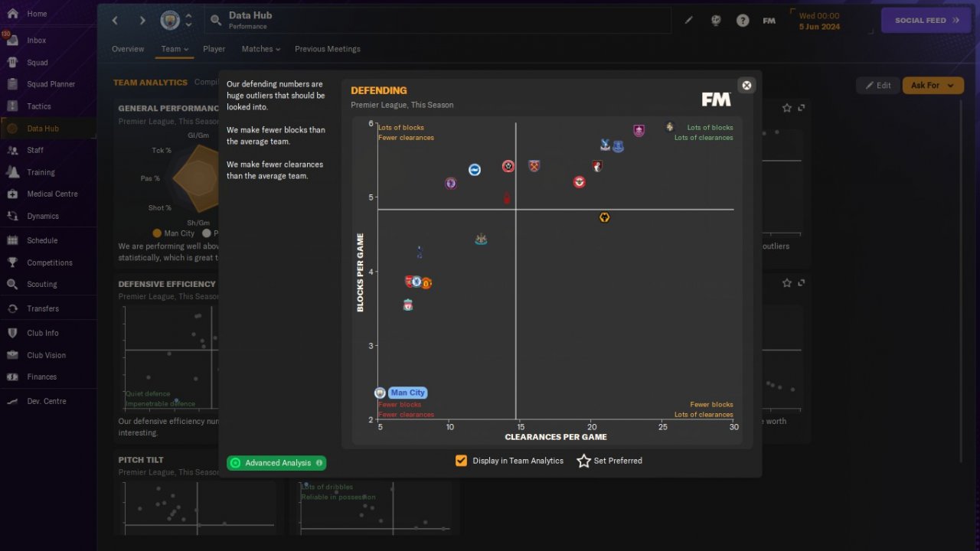Open the Dev. Centre
Screen dimensions: 980x551
(47, 401)
